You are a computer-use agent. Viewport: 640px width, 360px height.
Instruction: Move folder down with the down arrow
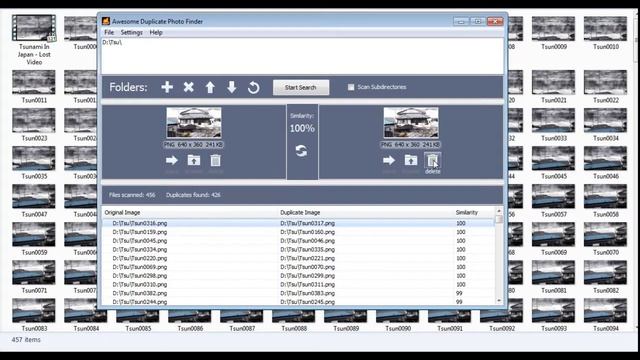(231, 87)
